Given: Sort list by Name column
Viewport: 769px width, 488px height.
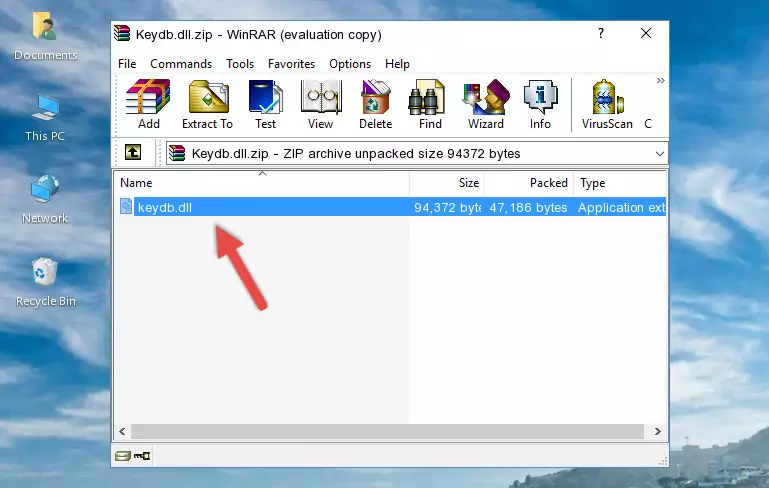Looking at the screenshot, I should coord(262,183).
